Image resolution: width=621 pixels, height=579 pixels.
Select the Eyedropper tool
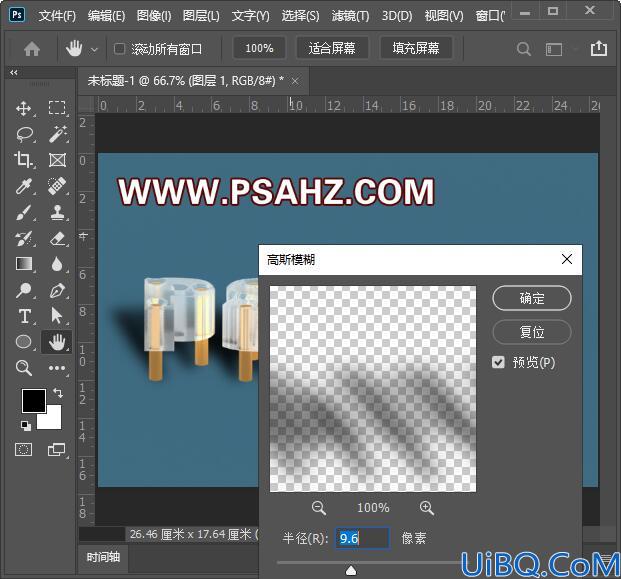pyautogui.click(x=24, y=186)
